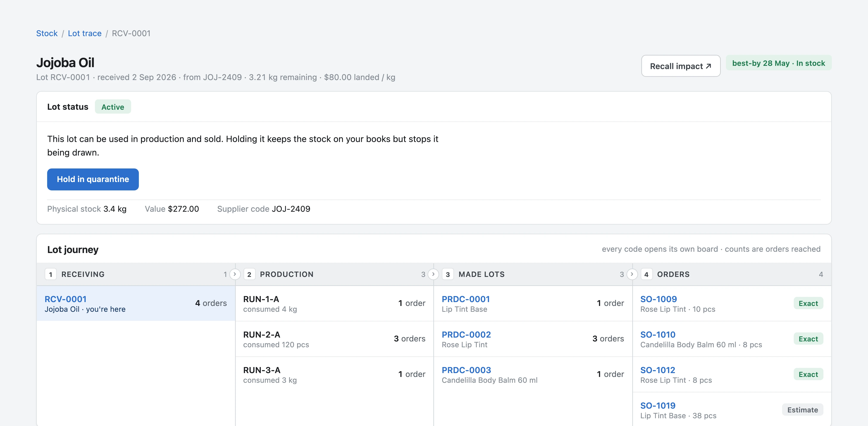868x426 pixels.
Task: Click the step 3 number badge beside Made Lots
Action: coord(448,274)
